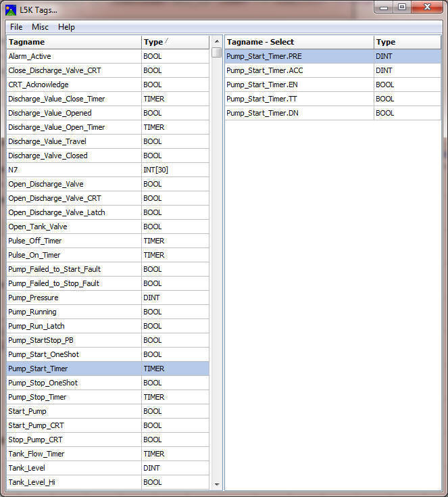Select Pump_Start_Timer.EN member
The height and width of the screenshot is (497, 448).
coord(332,85)
